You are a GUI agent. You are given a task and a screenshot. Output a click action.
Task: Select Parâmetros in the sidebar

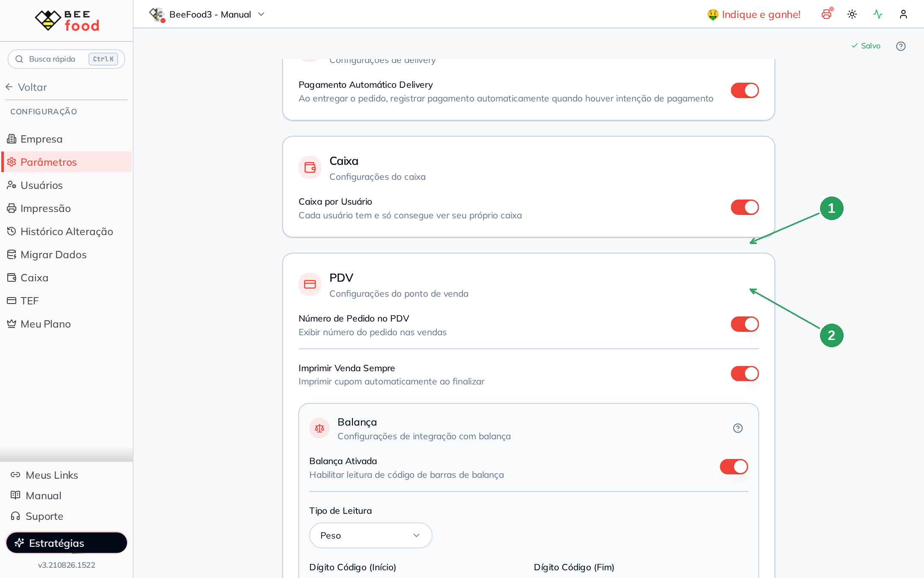pos(67,162)
